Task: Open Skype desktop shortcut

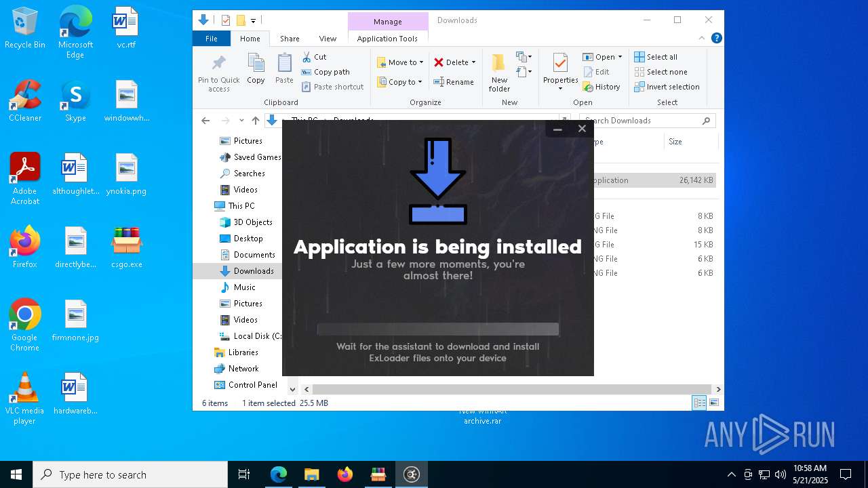Action: (x=75, y=101)
